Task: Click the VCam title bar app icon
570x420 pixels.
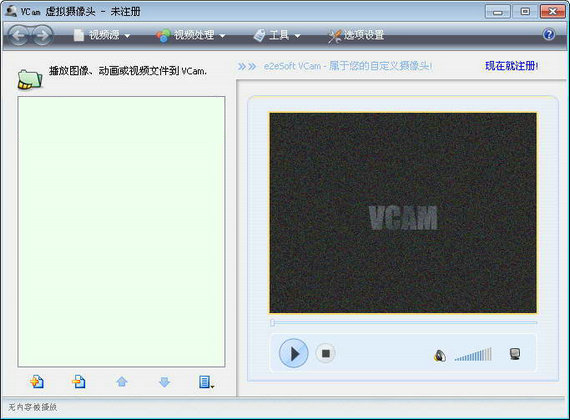Action: pyautogui.click(x=11, y=11)
